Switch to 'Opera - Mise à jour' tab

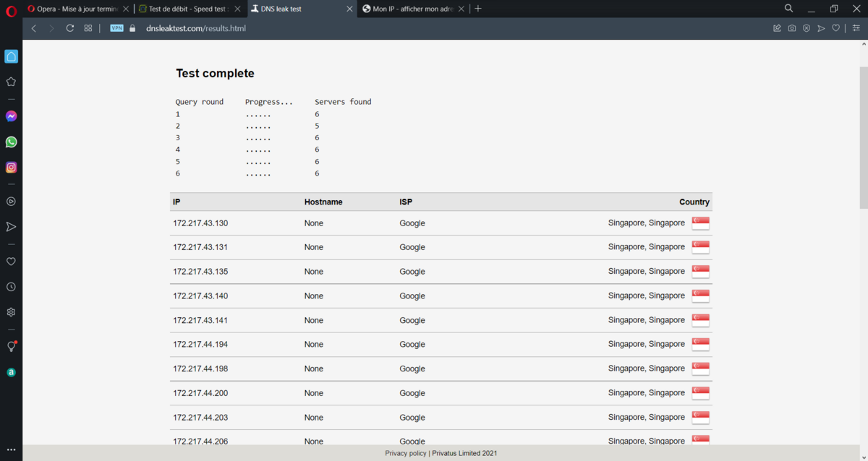78,9
